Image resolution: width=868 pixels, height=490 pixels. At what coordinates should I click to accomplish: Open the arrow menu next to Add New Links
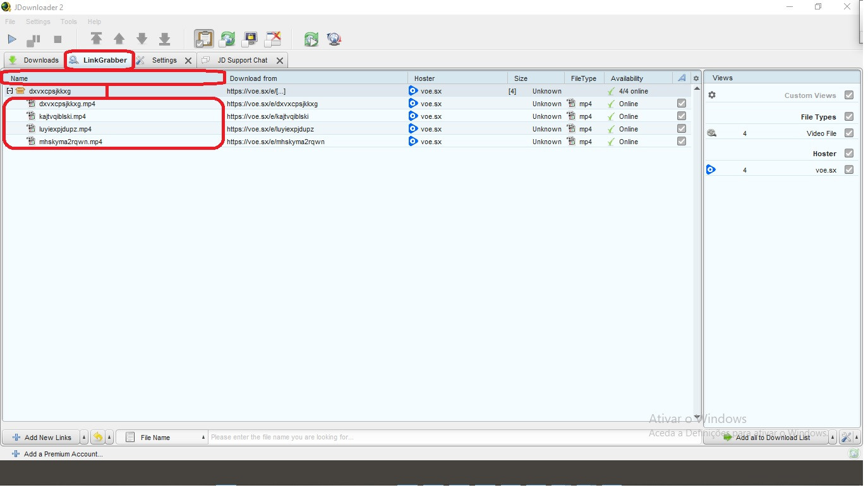pyautogui.click(x=85, y=437)
